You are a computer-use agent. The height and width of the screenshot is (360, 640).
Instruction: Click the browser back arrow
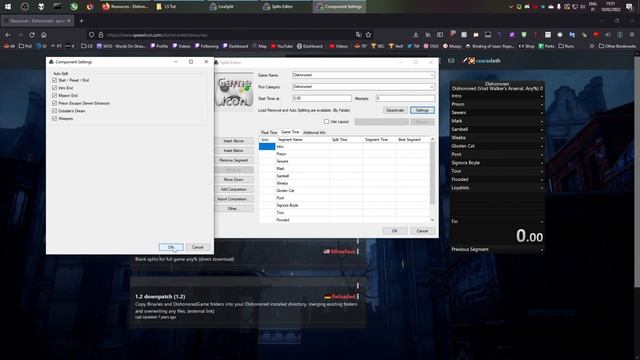[x=8, y=35]
